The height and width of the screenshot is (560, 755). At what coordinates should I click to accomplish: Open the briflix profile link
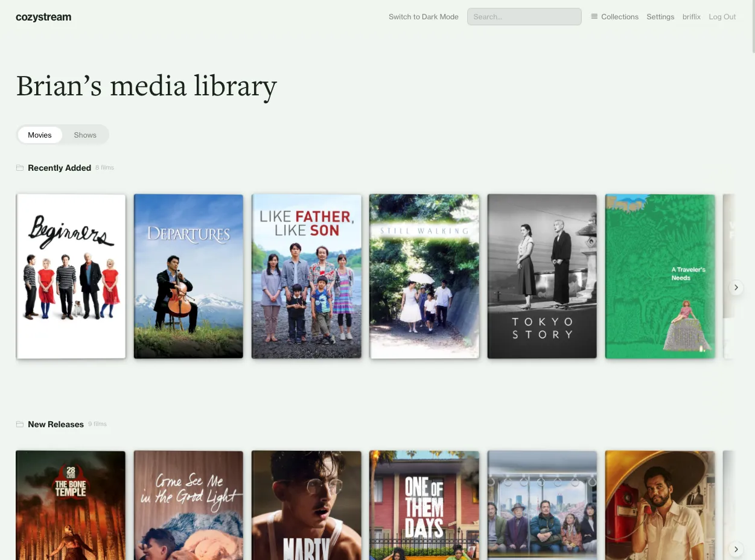[691, 17]
